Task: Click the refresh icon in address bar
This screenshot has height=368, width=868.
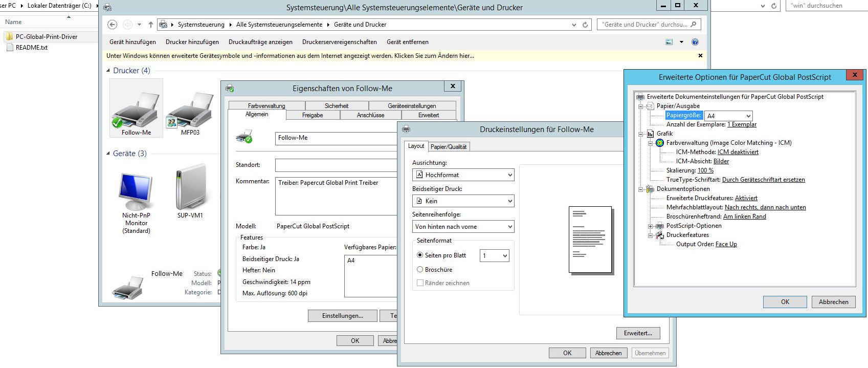Action: pos(585,25)
